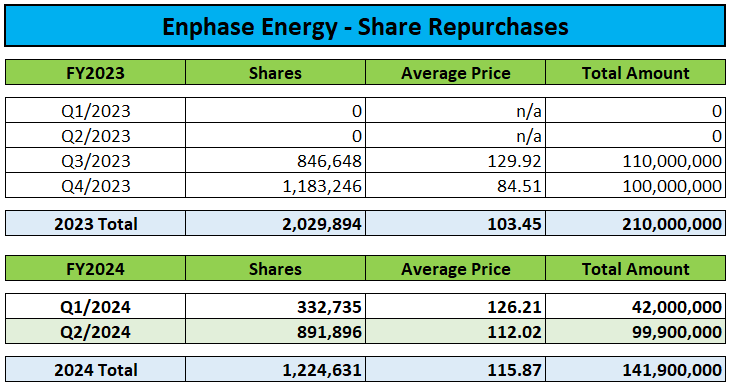This screenshot has height=387, width=732.
Task: Click the Enphase Energy - Share Repurchases title
Action: point(365,26)
